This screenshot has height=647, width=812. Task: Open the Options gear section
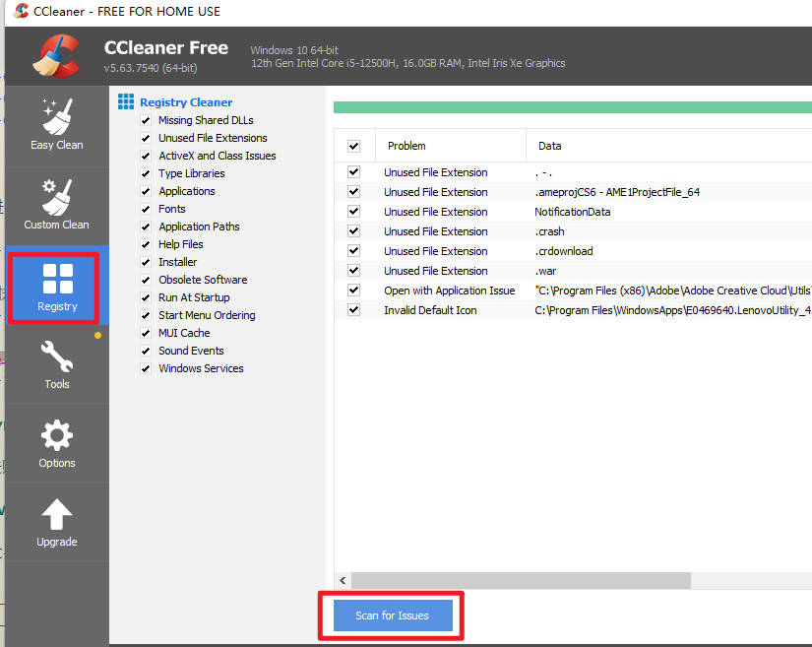(56, 443)
